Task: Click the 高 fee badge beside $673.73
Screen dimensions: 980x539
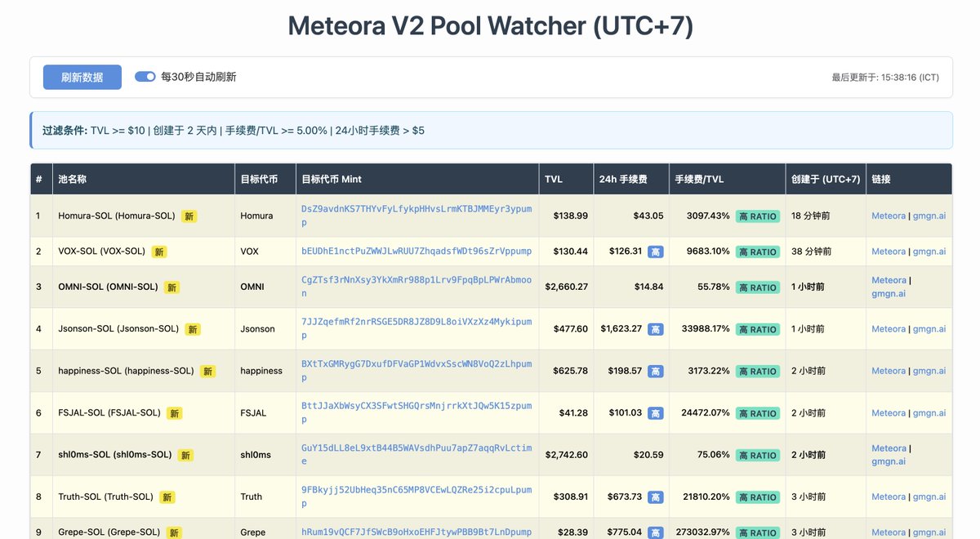Action: click(656, 497)
